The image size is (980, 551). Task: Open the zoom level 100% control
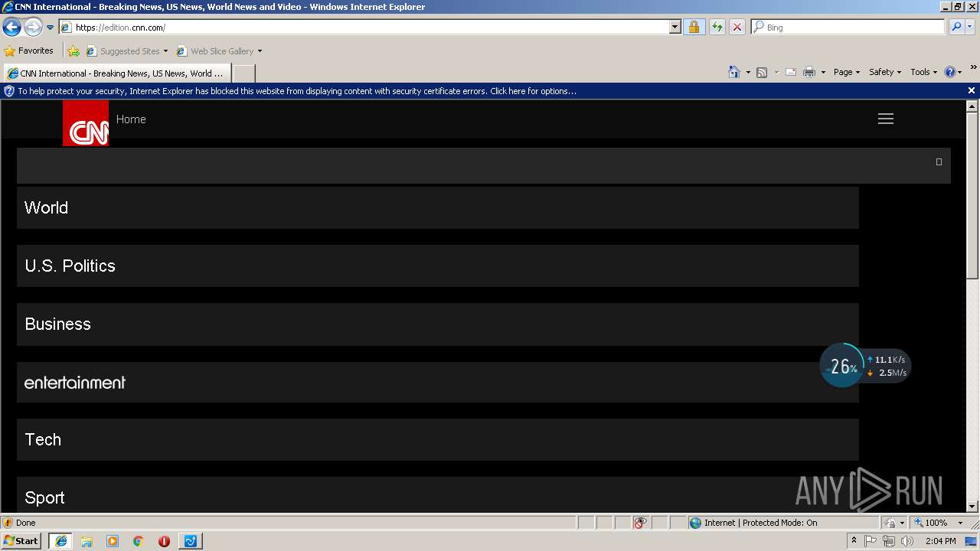tap(930, 523)
